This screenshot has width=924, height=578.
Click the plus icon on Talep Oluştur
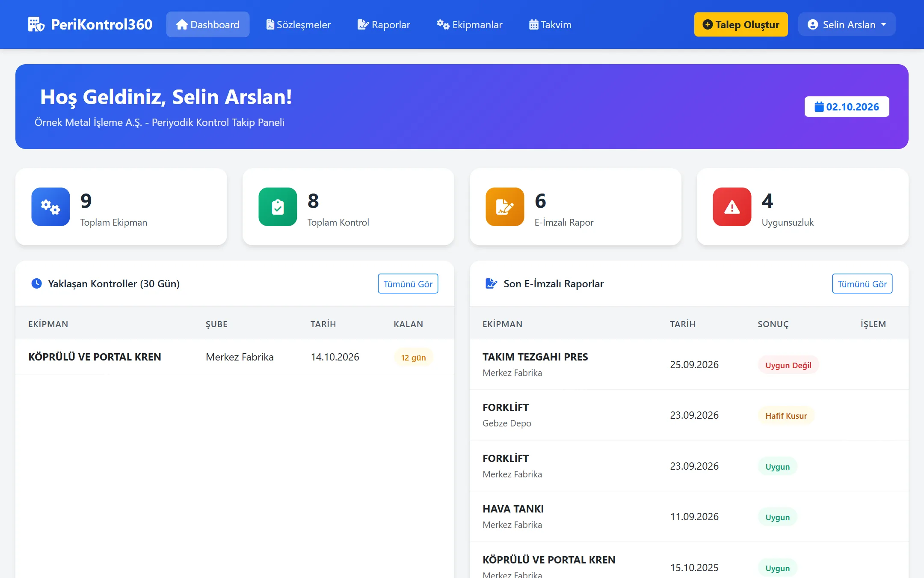pos(708,24)
